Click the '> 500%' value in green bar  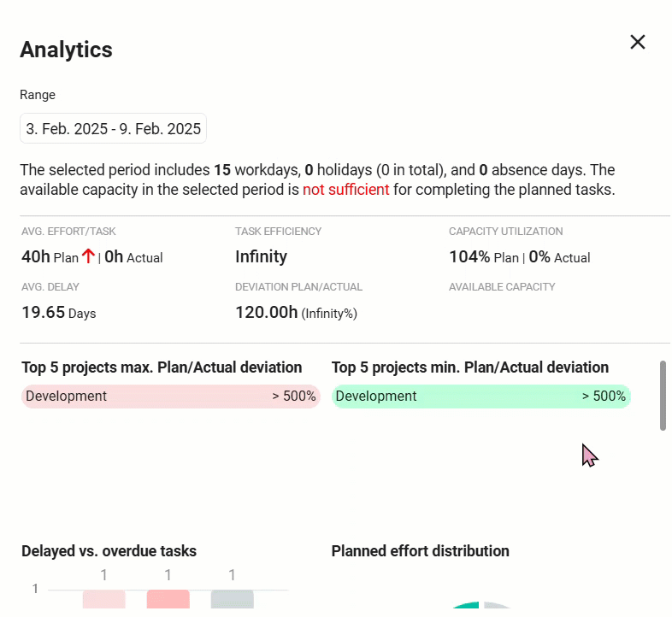click(604, 397)
